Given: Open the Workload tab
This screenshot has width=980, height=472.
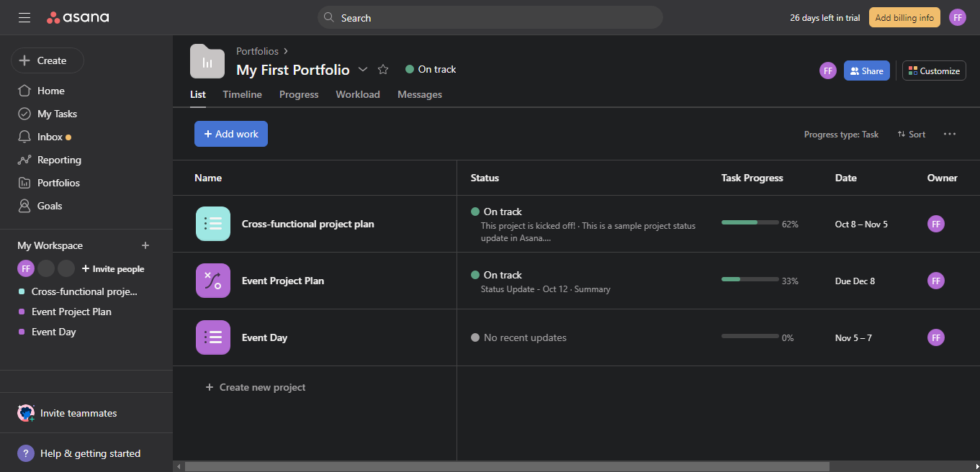Looking at the screenshot, I should (x=357, y=94).
